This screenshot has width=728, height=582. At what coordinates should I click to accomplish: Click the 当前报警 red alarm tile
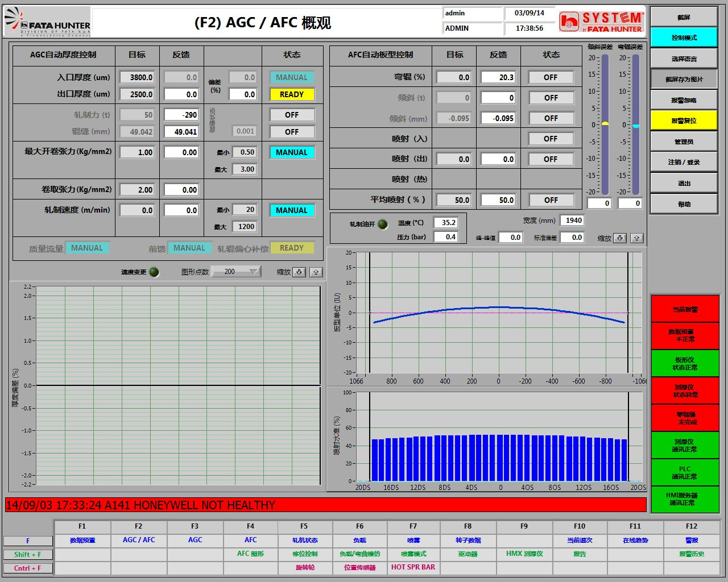pyautogui.click(x=684, y=309)
